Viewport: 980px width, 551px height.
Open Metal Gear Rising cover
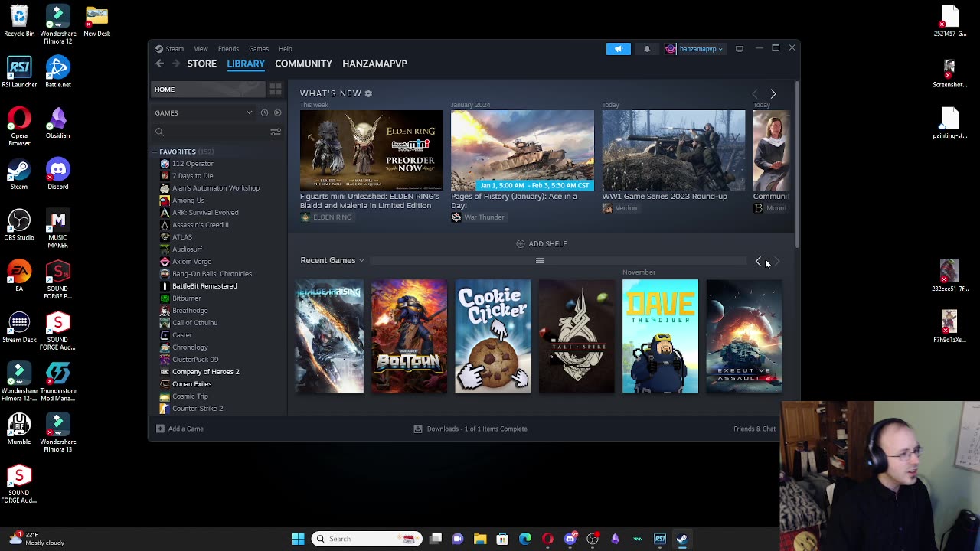pos(329,337)
